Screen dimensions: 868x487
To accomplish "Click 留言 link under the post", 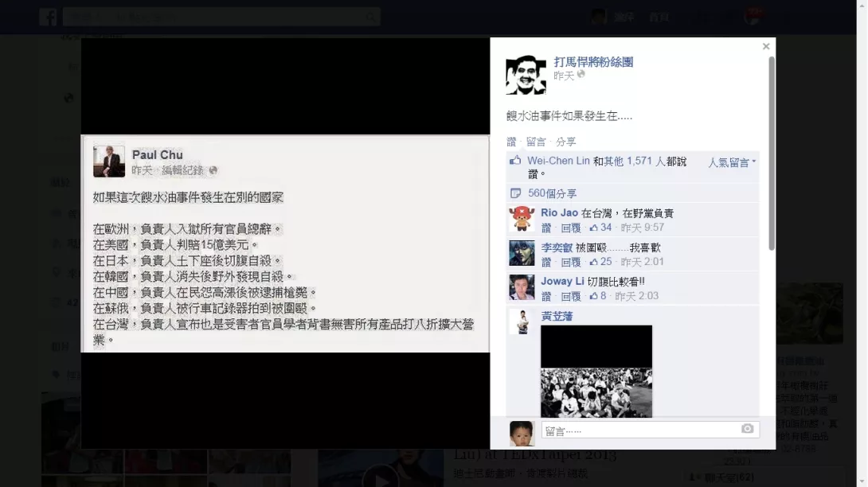I will point(535,142).
